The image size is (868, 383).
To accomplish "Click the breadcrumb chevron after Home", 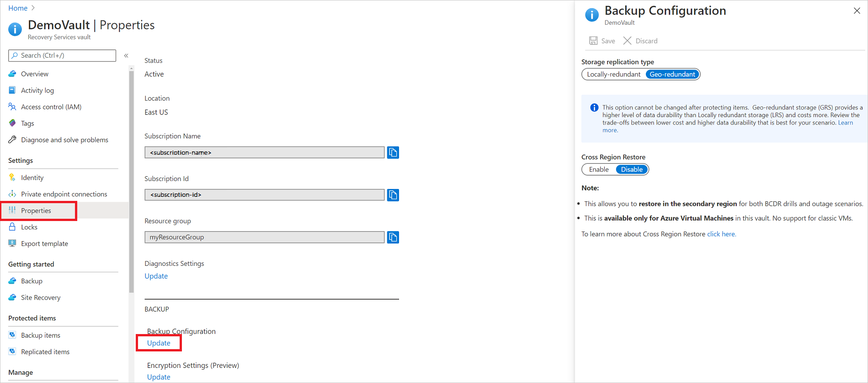I will point(33,8).
